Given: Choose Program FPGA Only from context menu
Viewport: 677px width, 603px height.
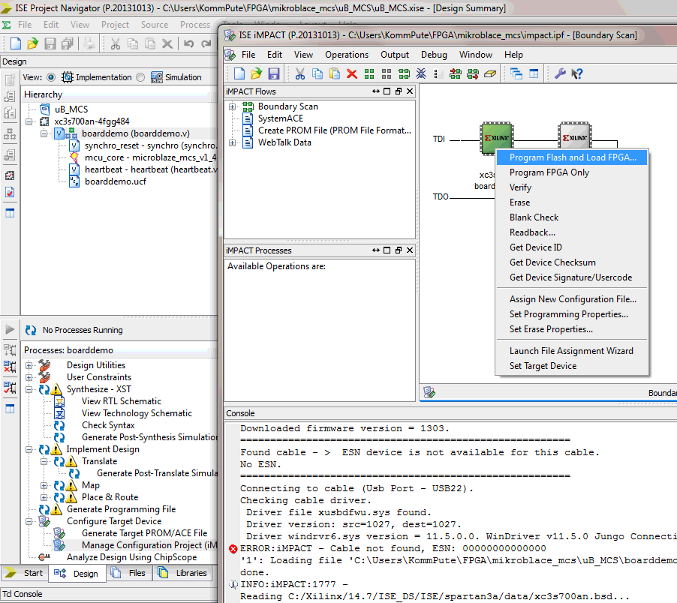Looking at the screenshot, I should pyautogui.click(x=572, y=173).
